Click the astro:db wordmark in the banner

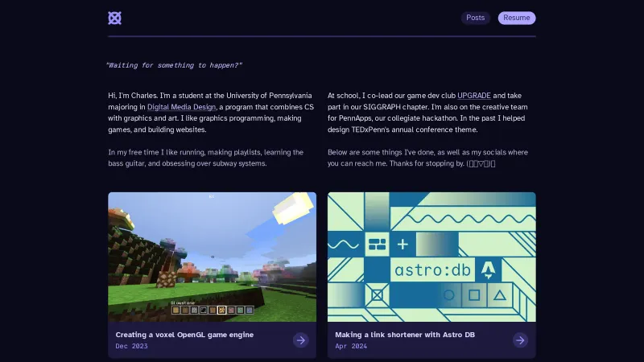coord(430,269)
